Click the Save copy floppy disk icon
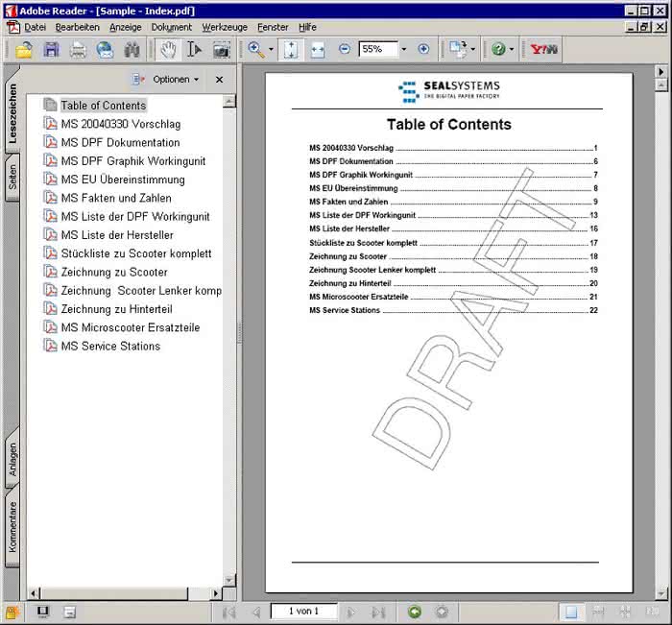The height and width of the screenshot is (625, 672). point(51,50)
